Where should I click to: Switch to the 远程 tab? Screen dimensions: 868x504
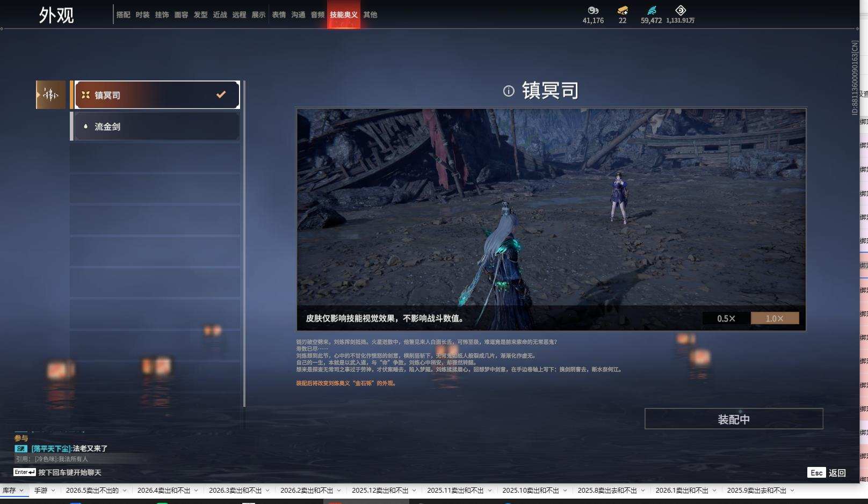point(239,14)
